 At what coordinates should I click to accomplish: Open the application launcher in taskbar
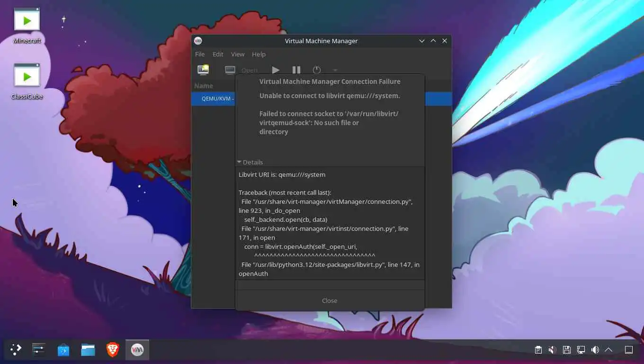coord(16,350)
